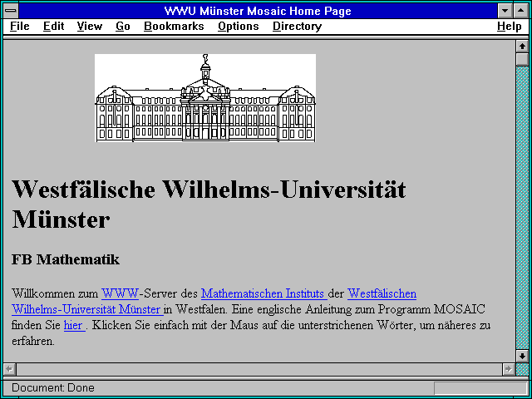Open the View menu

tap(90, 27)
